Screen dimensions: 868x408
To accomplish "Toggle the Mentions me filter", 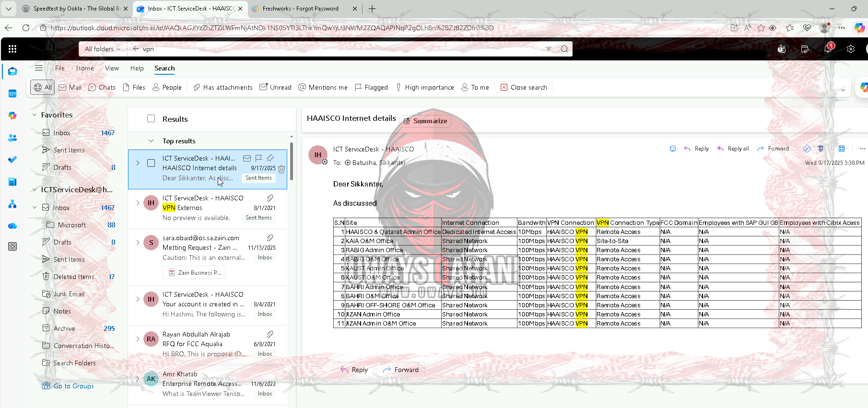I will [x=323, y=87].
